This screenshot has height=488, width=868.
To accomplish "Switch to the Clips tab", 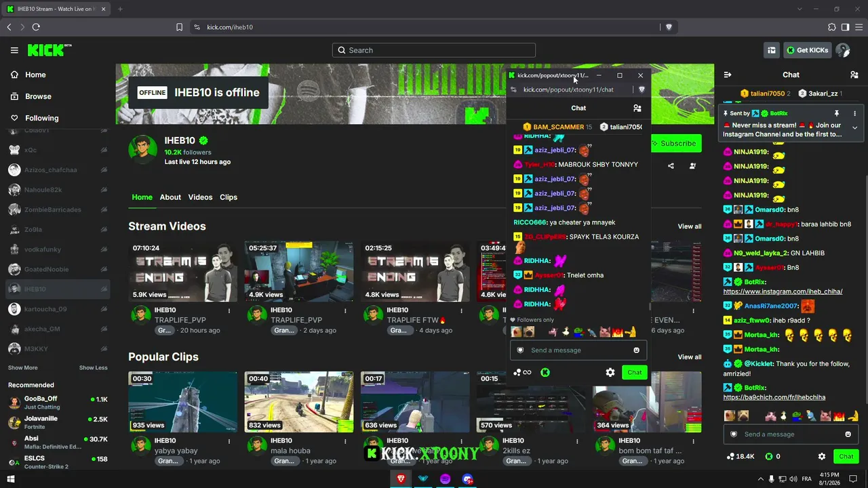I will point(229,197).
